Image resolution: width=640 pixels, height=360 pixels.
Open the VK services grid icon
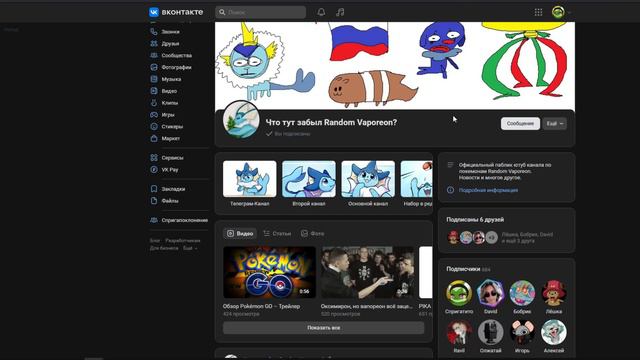click(538, 12)
